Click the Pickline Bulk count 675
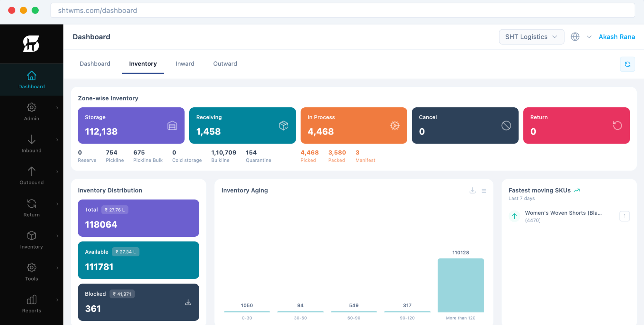 coord(139,153)
